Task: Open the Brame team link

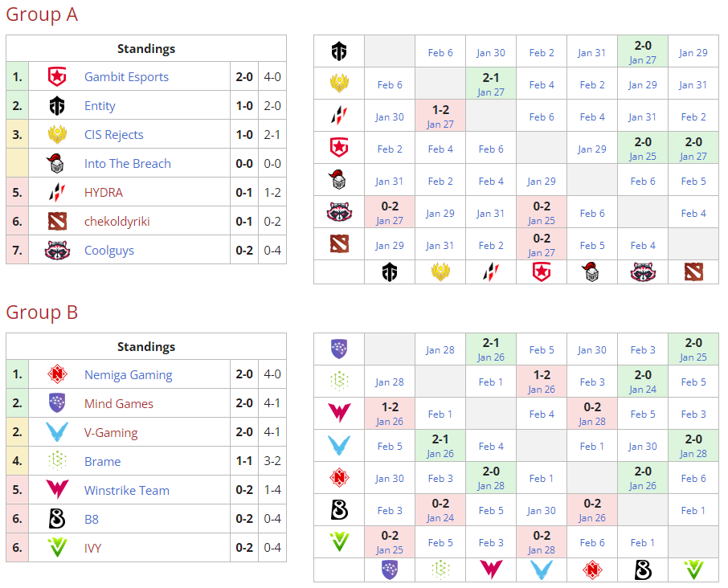Action: tap(102, 462)
